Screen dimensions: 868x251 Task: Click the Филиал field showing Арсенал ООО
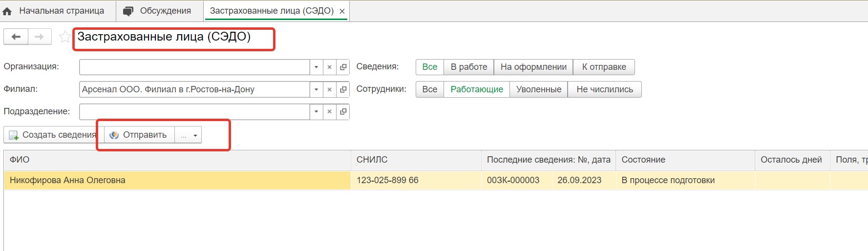coord(194,89)
